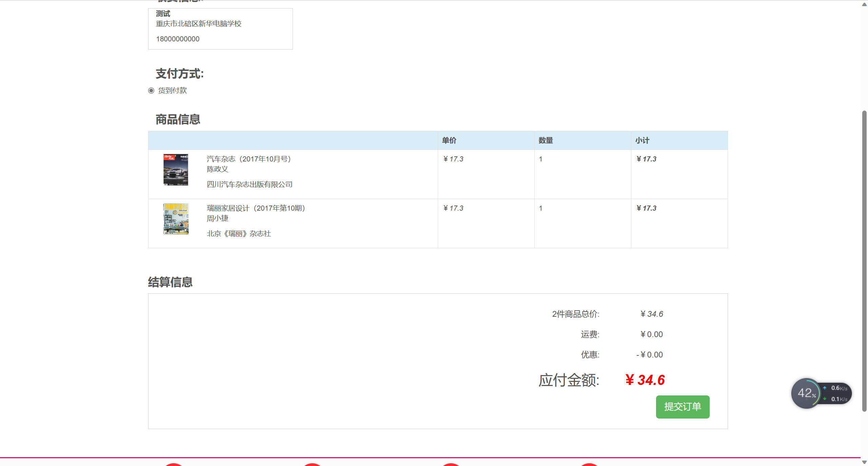Open the 汽车杂志 (2017年10月号) product title
868x466 pixels.
(x=249, y=159)
